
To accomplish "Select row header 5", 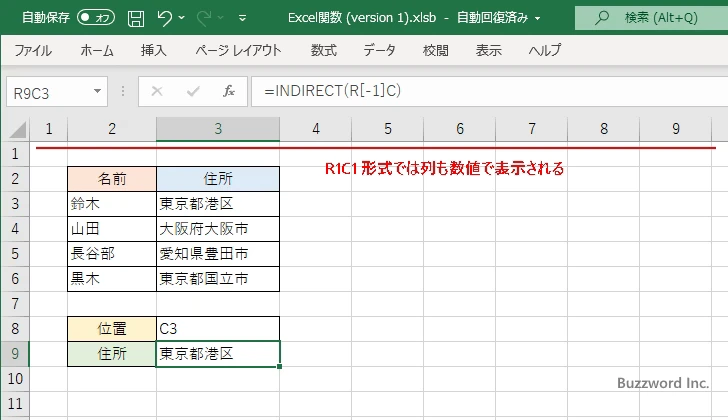I will (15, 254).
